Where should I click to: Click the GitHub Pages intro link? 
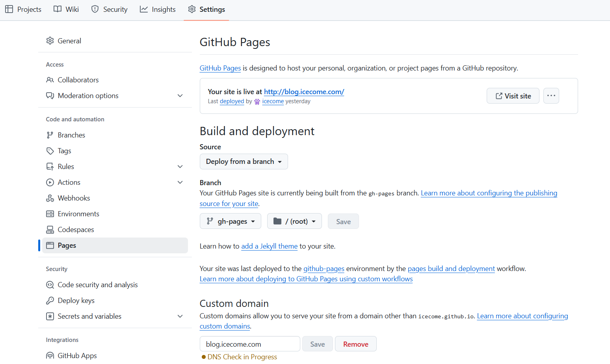[220, 68]
